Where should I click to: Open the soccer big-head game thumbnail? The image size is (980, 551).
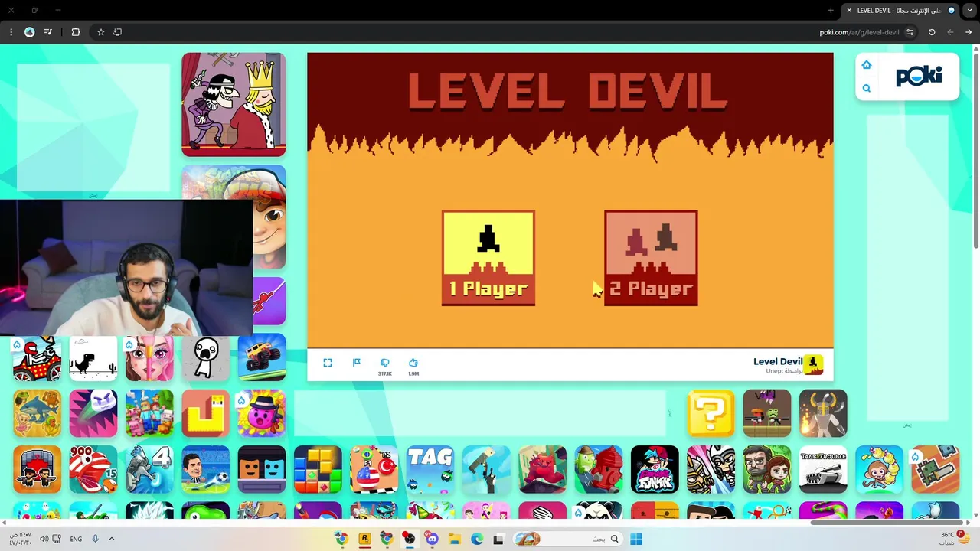205,470
